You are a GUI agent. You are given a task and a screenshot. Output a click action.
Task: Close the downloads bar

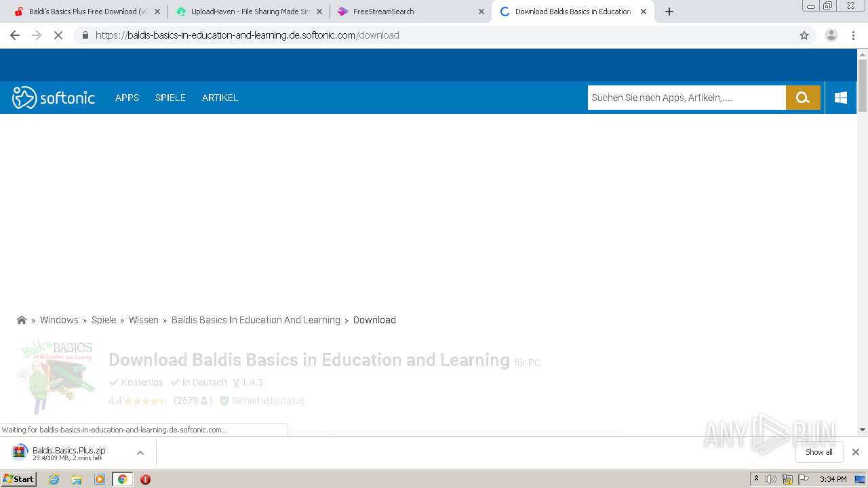click(x=856, y=452)
